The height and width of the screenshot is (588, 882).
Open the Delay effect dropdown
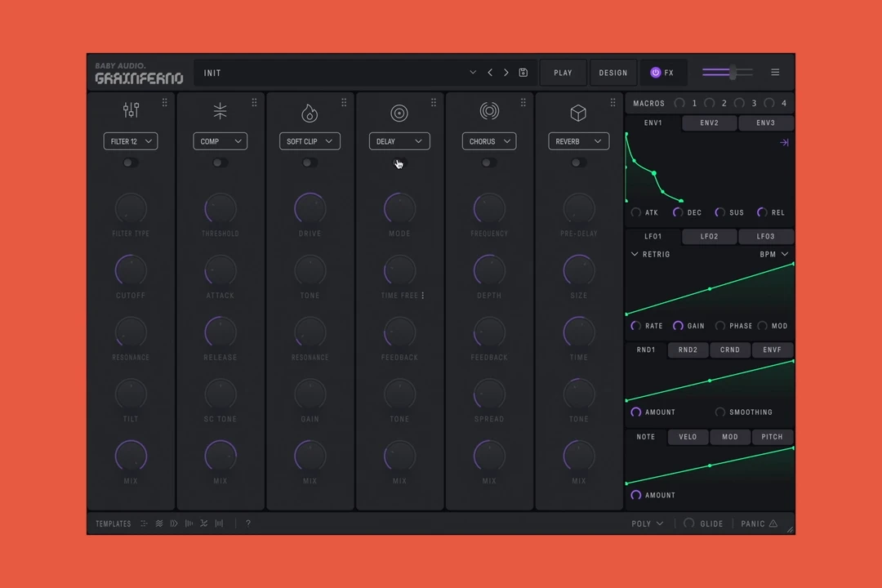(x=399, y=141)
